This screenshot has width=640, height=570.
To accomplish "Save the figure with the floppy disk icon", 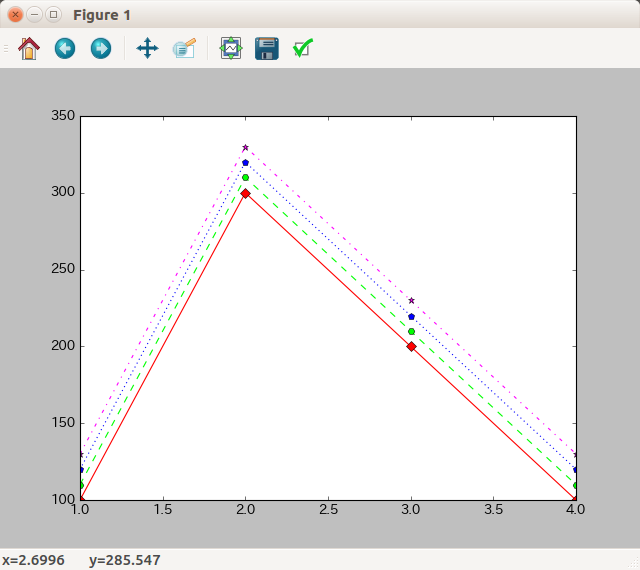I will 266,48.
